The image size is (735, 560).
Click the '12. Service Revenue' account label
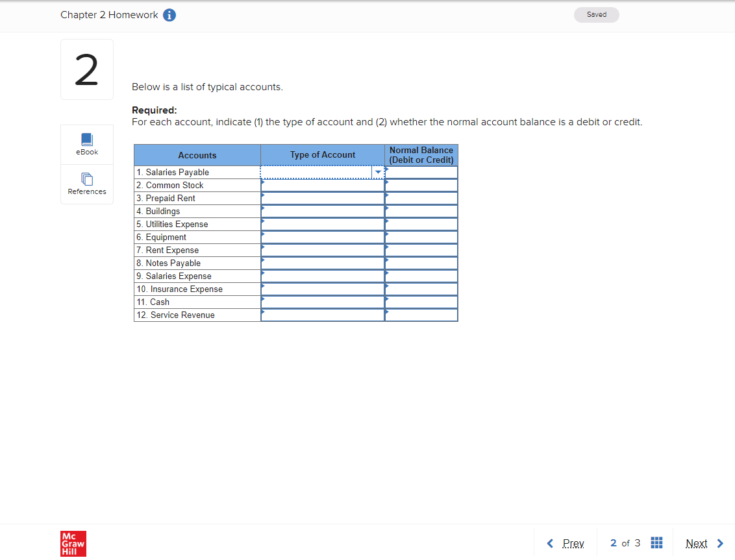175,315
